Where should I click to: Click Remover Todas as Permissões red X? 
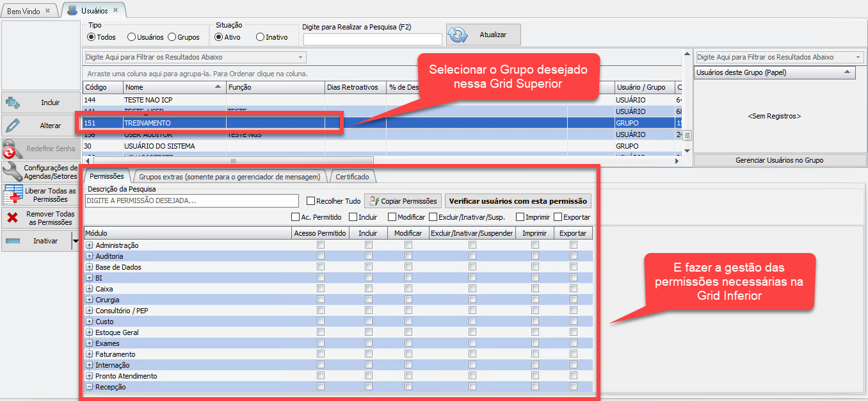(12, 218)
